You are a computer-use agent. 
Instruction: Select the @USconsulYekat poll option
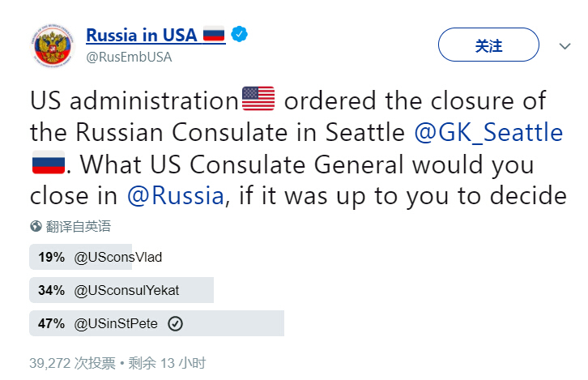[127, 290]
